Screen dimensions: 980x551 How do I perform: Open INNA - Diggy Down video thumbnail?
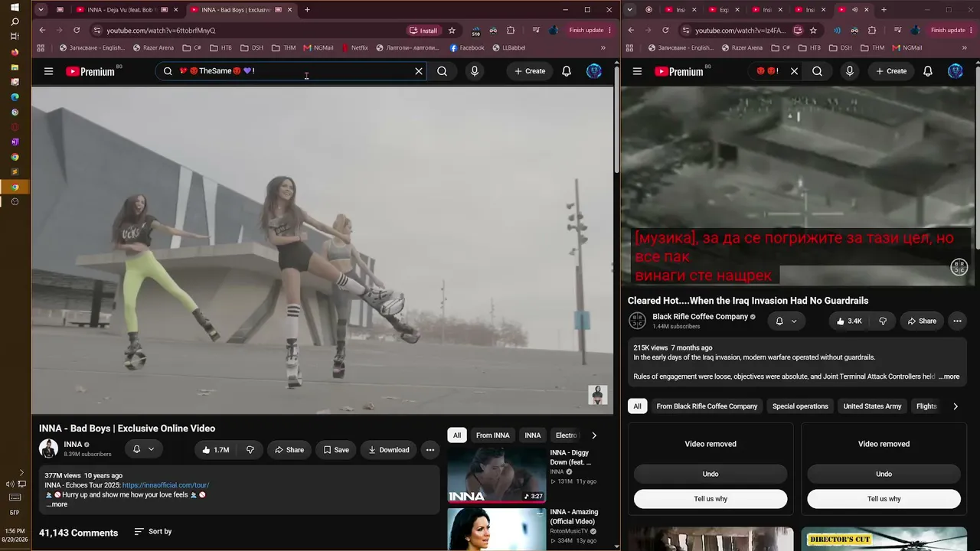497,474
